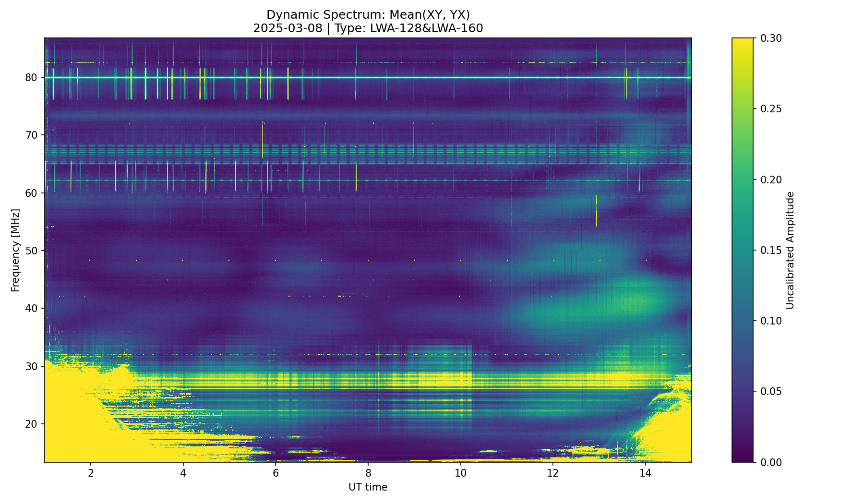Viewport: 864px width, 504px height.
Task: Click the 'Uncalibrated Amplitude' colorbar label
Action: click(x=790, y=250)
